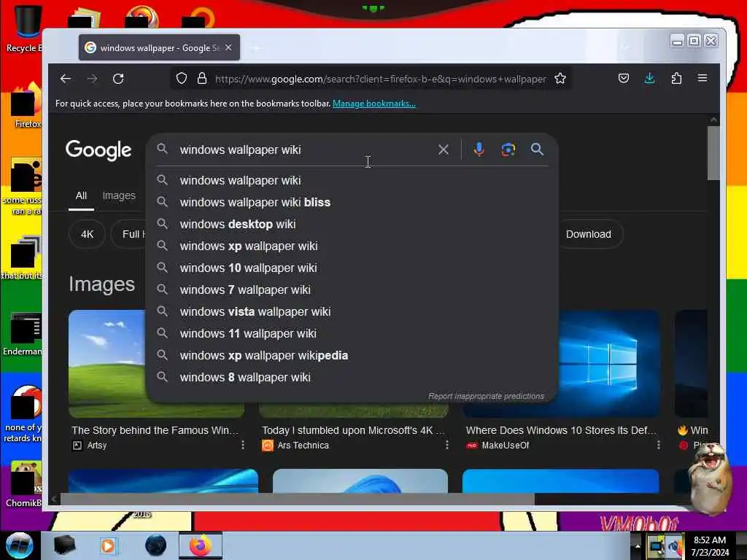
Task: Open more options for MakeUseOf result
Action: click(x=659, y=446)
